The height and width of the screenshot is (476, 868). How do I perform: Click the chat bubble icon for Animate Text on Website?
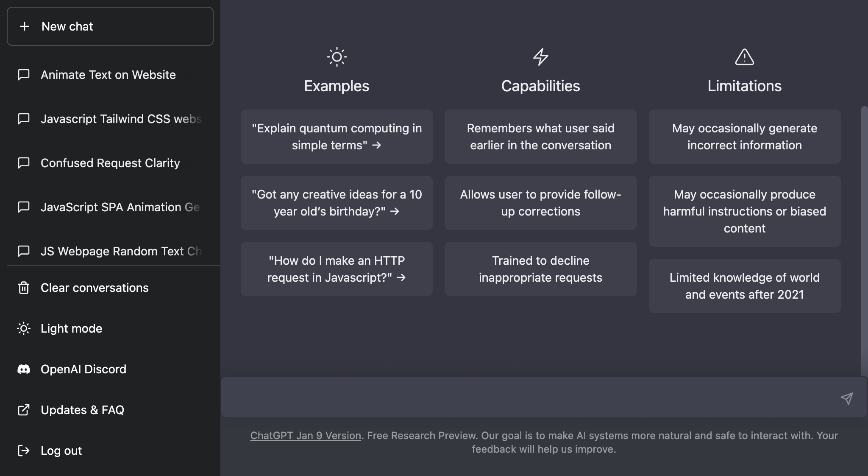click(24, 75)
